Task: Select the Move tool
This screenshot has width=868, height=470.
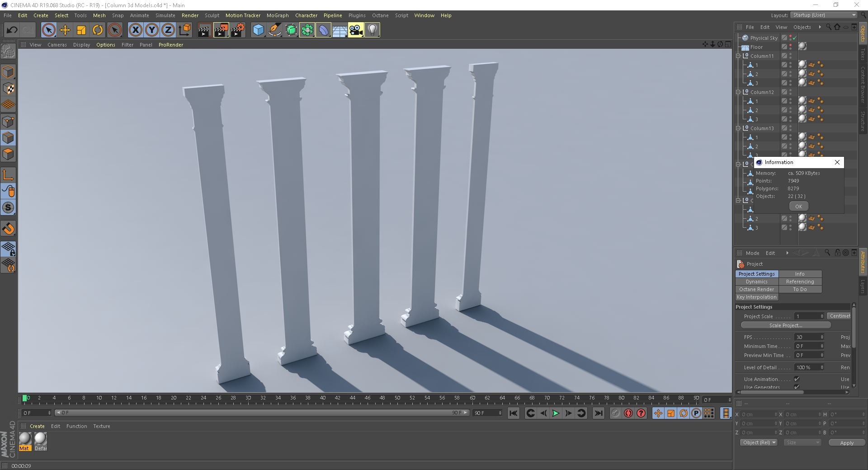Action: coord(65,30)
